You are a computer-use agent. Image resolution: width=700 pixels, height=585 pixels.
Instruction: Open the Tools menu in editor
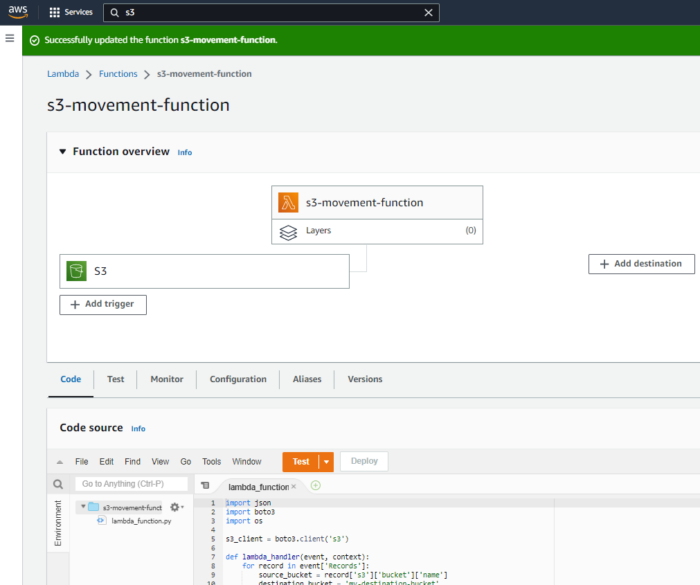[x=212, y=462]
